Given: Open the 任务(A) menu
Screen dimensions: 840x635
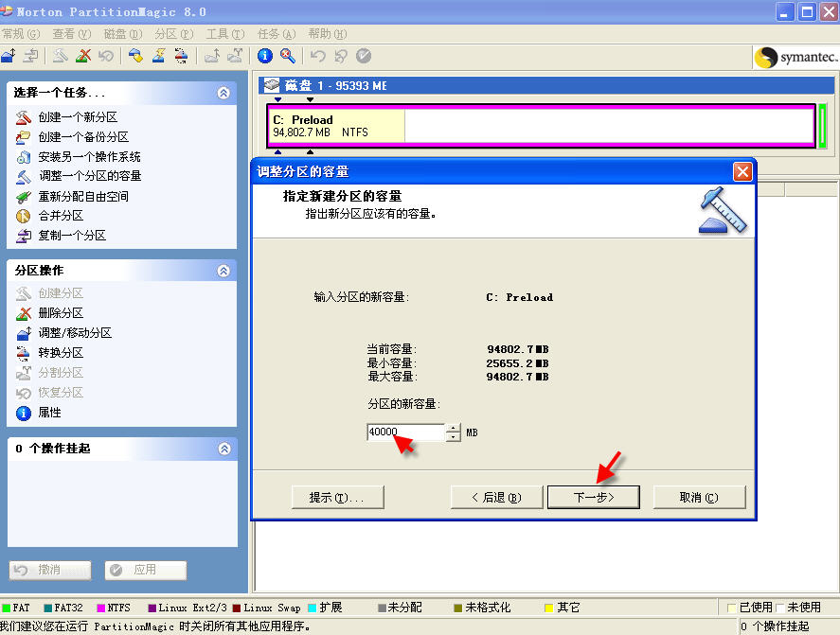Looking at the screenshot, I should pyautogui.click(x=277, y=34).
